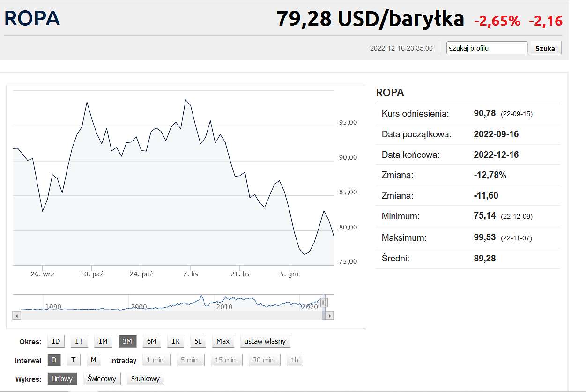Switch chart type to Świecowy

click(x=102, y=379)
